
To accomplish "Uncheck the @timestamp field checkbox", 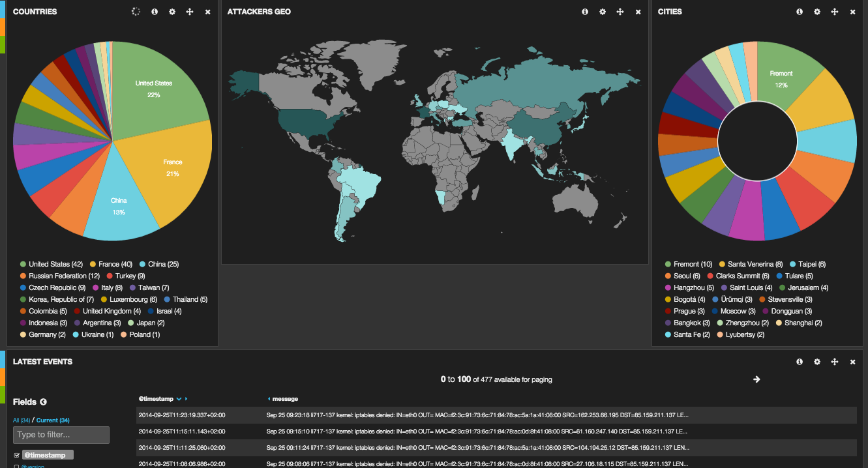I will click(x=17, y=455).
